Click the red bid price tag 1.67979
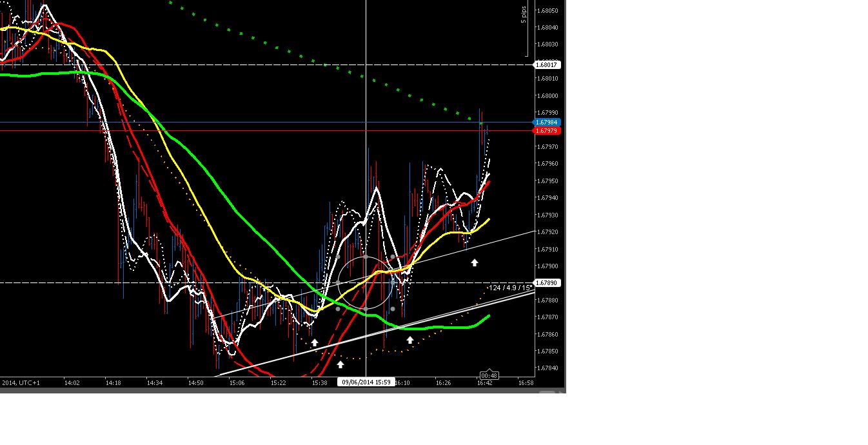Screen dimensions: 868x445 (x=547, y=131)
